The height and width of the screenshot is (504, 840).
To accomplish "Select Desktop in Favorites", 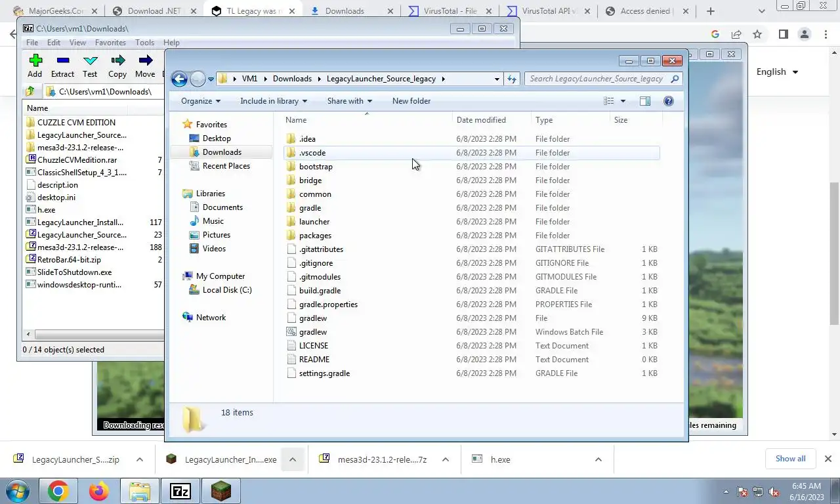I will [217, 138].
